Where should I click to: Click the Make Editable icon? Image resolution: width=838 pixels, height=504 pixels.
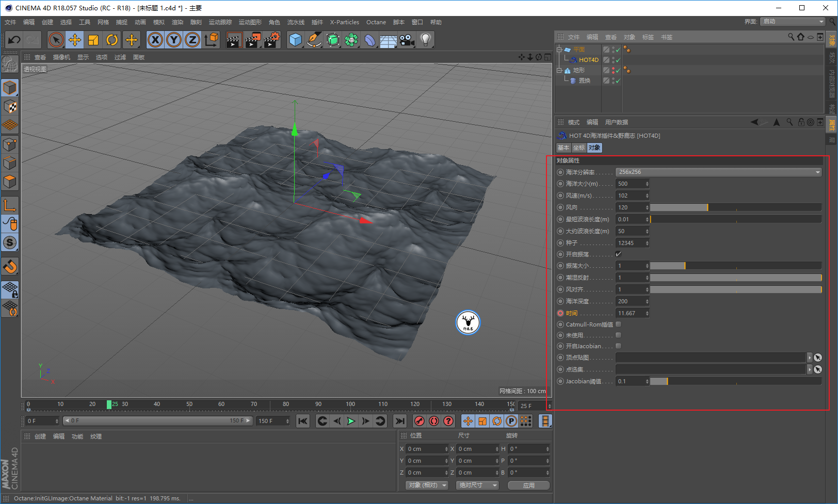(10, 64)
